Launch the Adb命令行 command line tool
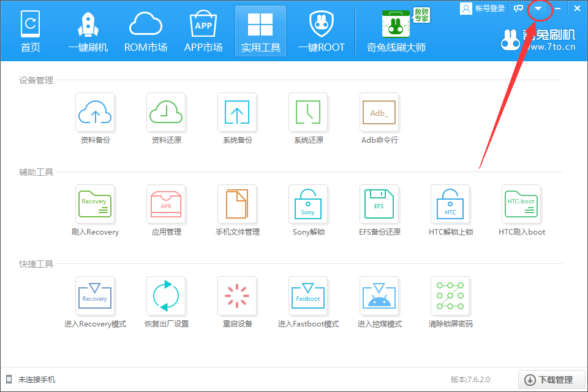 tap(379, 112)
